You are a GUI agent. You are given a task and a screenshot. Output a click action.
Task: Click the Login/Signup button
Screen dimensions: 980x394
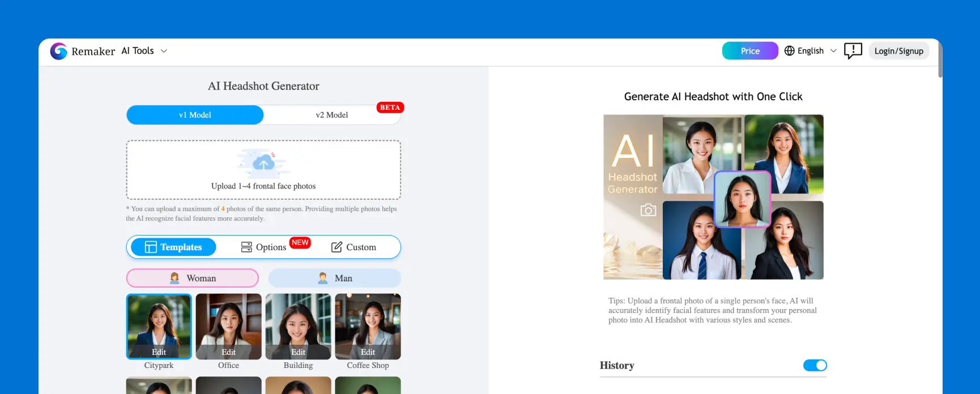899,51
